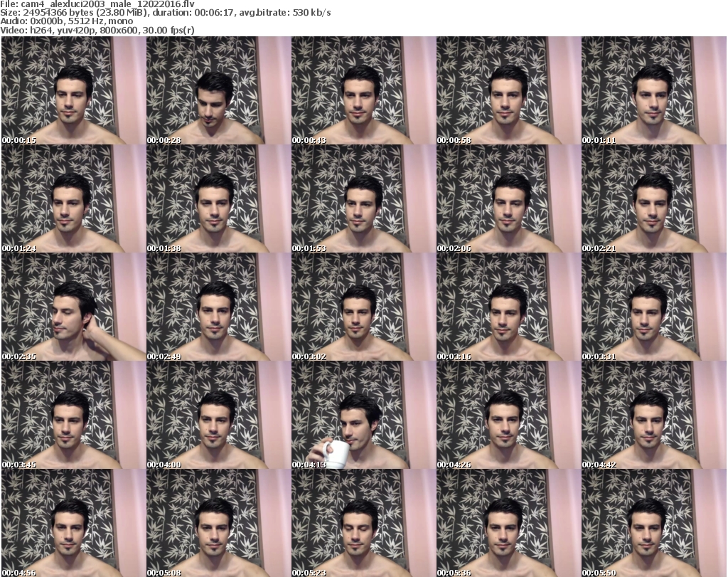Open the frame stamped 00:02:06
The height and width of the screenshot is (577, 728).
[x=509, y=198]
